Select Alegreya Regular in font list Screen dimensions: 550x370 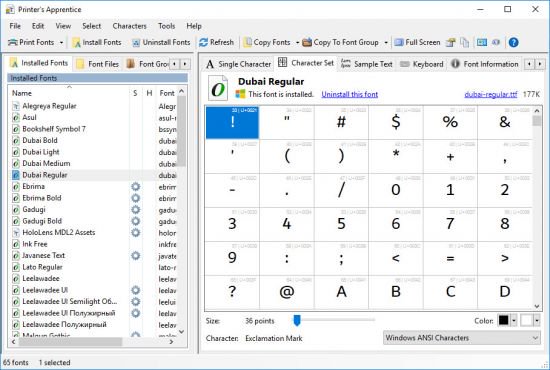tap(49, 106)
